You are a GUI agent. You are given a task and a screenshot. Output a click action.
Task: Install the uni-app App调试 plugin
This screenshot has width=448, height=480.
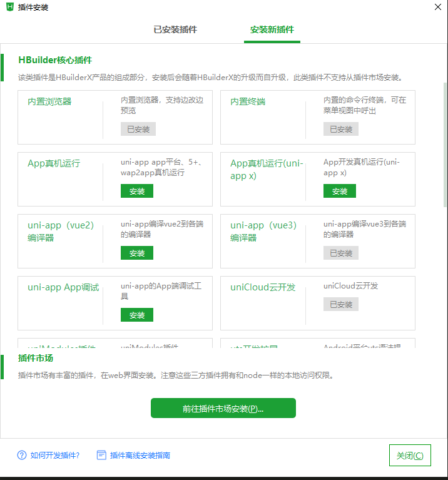point(137,315)
